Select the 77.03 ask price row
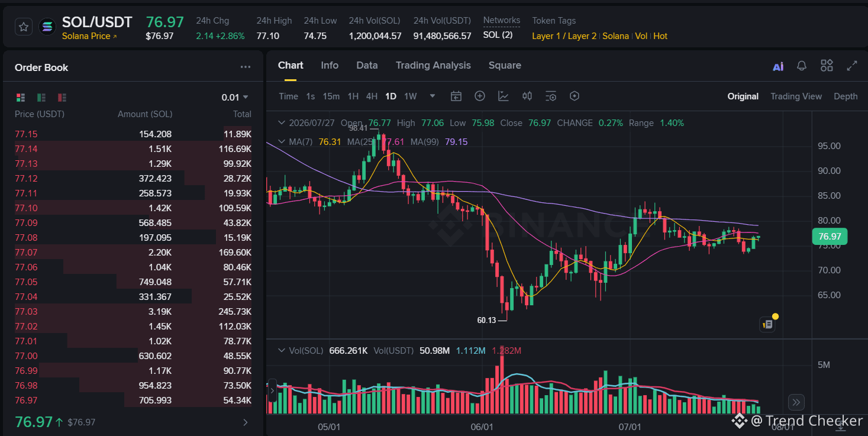 (x=133, y=312)
